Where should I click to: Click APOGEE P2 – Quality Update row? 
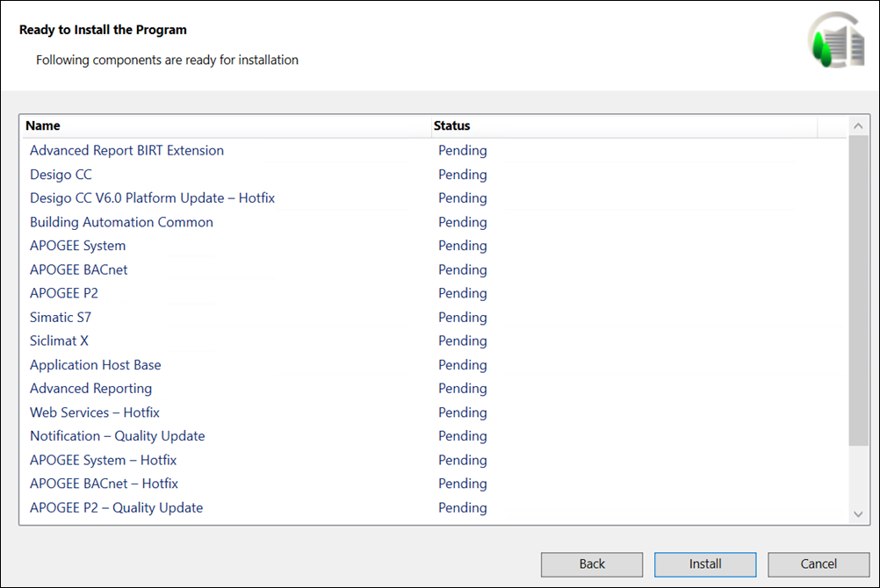click(x=116, y=508)
